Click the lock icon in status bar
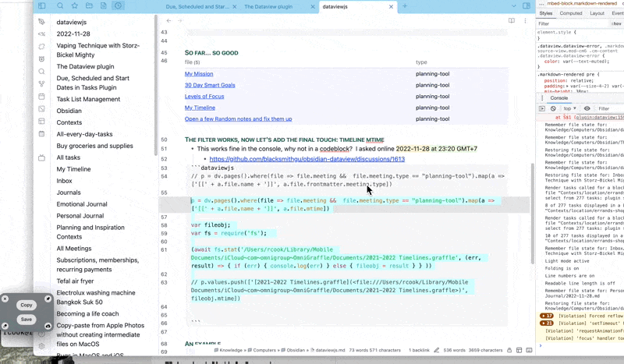Viewport: 624px width, 364px height. click(509, 350)
